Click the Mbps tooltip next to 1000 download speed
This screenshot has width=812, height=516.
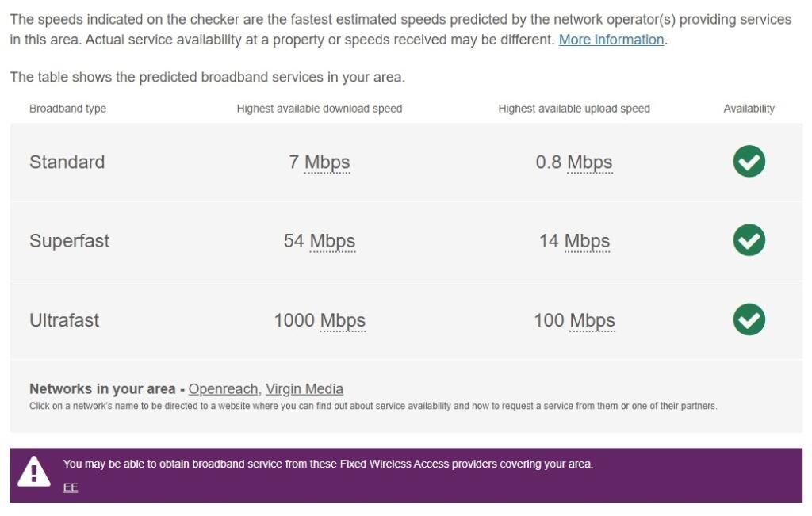coord(343,320)
